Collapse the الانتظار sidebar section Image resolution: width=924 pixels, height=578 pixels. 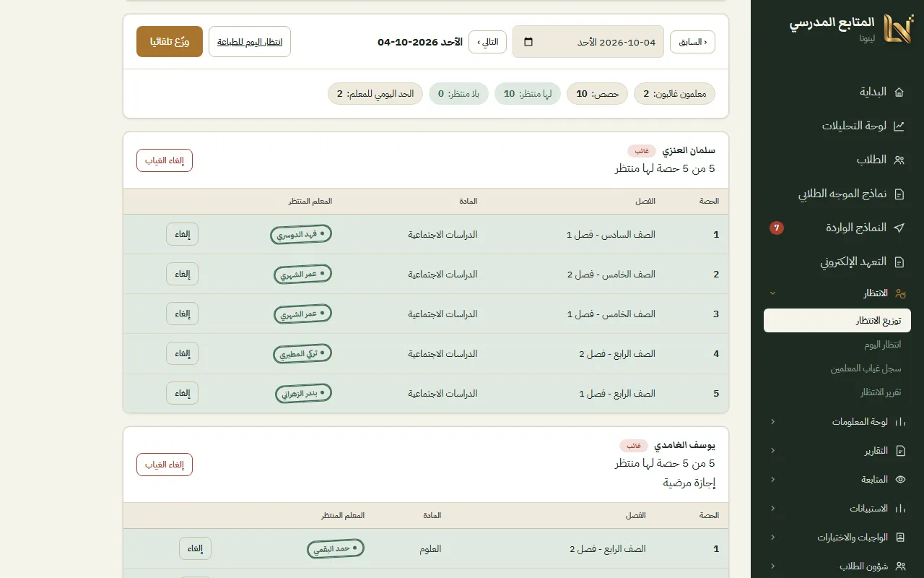(772, 293)
